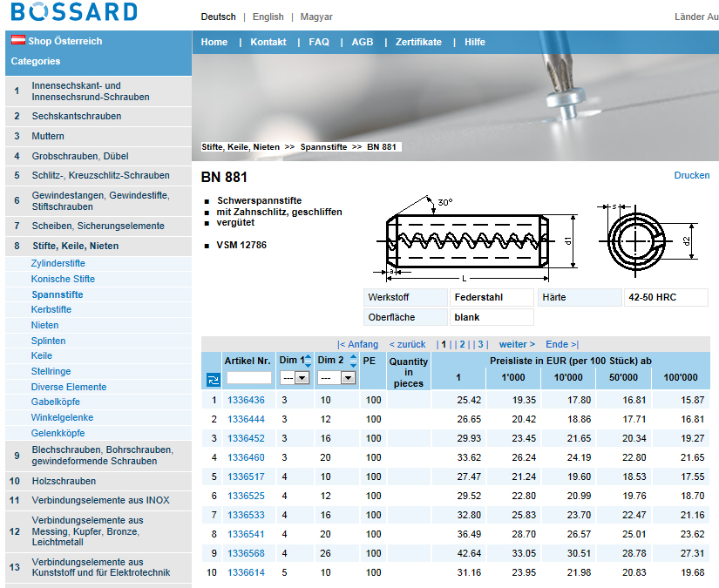The height and width of the screenshot is (588, 719).
Task: Click the blue table refresh icon
Action: pyautogui.click(x=214, y=380)
